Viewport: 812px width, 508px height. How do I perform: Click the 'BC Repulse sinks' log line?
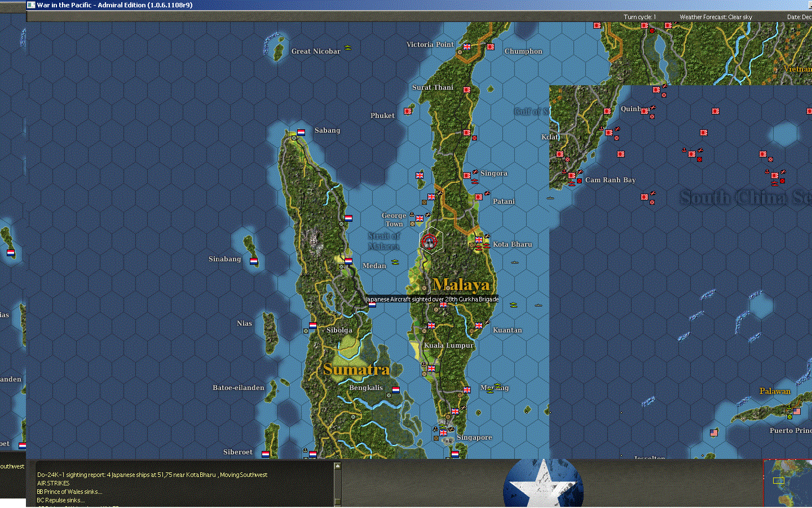tap(61, 500)
